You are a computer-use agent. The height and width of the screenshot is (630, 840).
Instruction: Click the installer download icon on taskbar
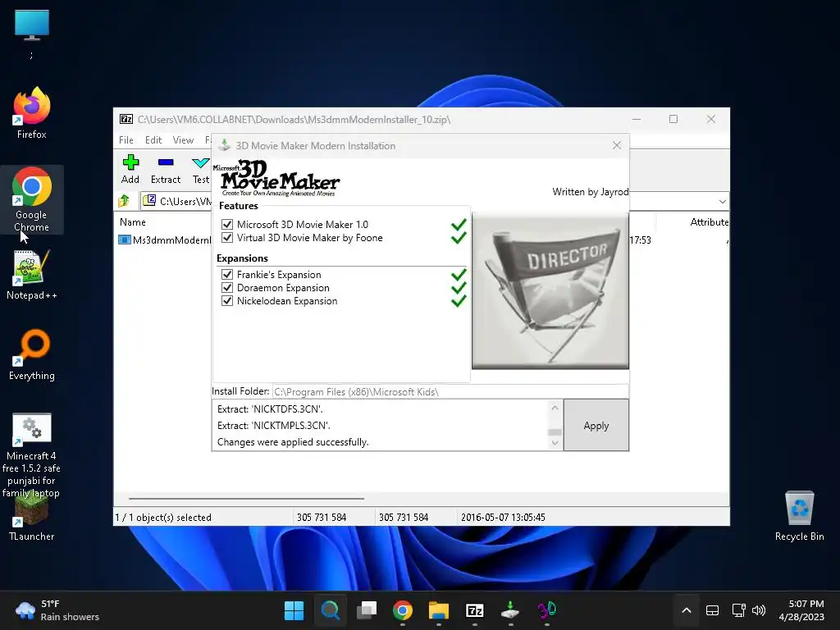[x=510, y=610]
